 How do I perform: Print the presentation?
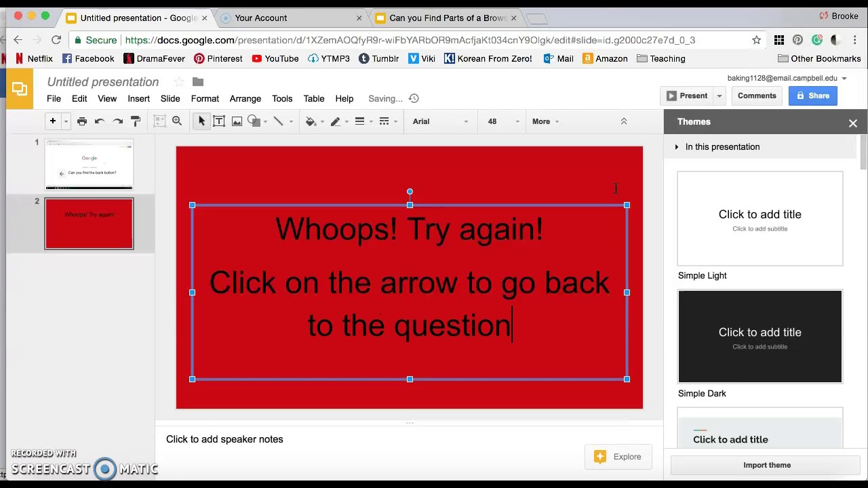tap(82, 121)
